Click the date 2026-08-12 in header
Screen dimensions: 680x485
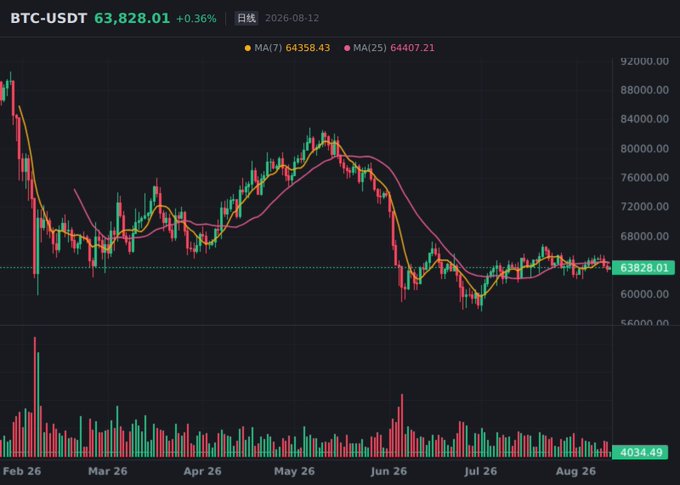[292, 18]
